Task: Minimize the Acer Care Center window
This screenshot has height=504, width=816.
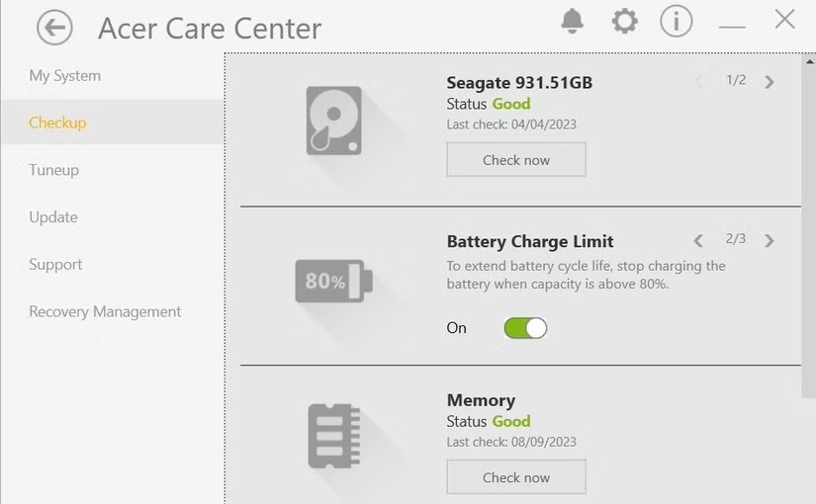Action: coord(732,24)
